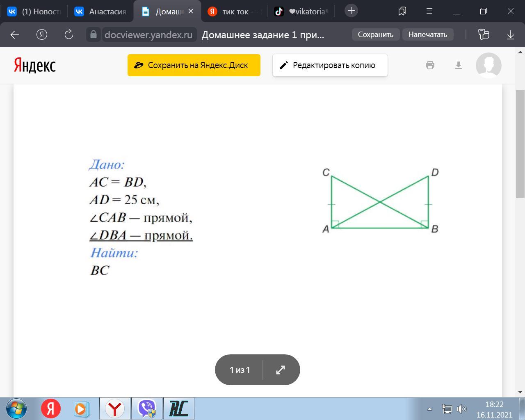Open the red Yandex taskbar icon
This screenshot has height=420, width=525.
tap(50, 409)
